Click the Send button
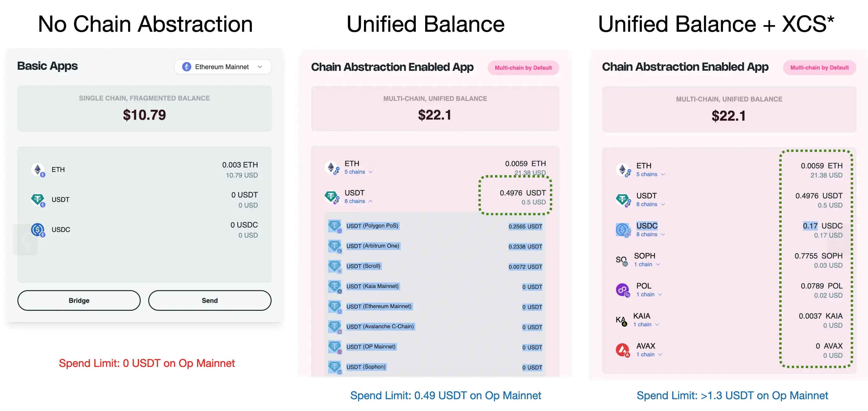 (x=209, y=300)
